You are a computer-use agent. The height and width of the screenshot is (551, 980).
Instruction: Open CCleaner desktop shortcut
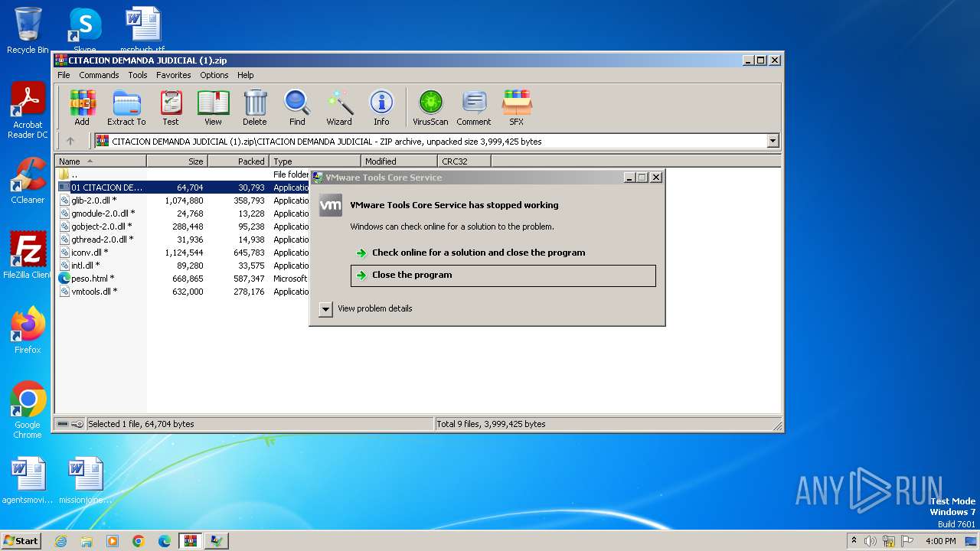28,181
